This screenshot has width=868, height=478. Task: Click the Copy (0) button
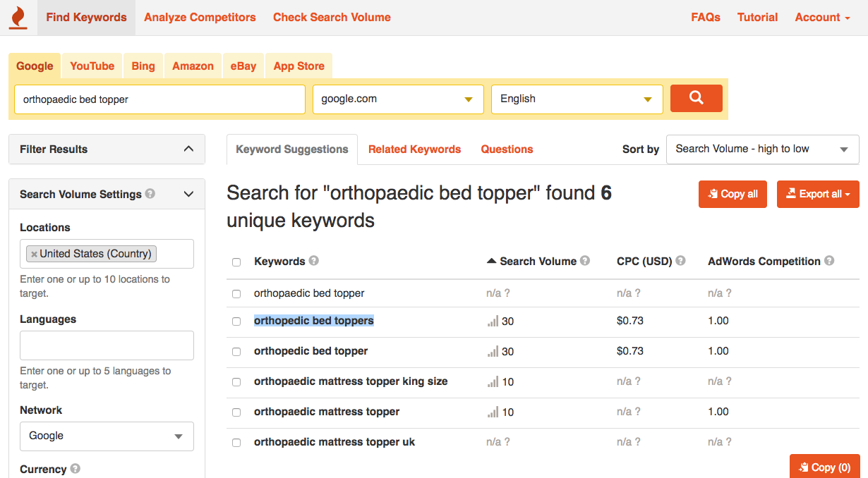tap(824, 467)
